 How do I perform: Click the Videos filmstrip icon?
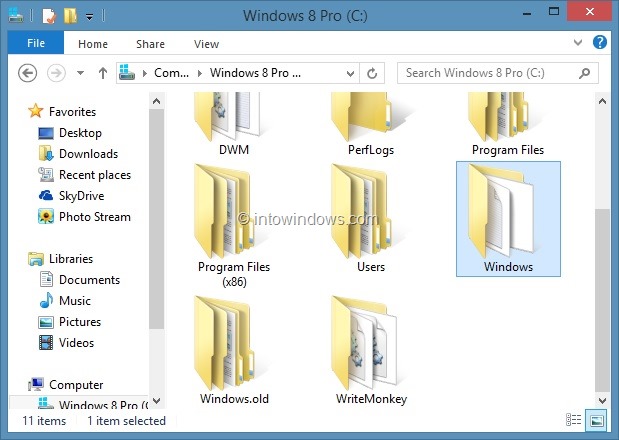[x=46, y=343]
